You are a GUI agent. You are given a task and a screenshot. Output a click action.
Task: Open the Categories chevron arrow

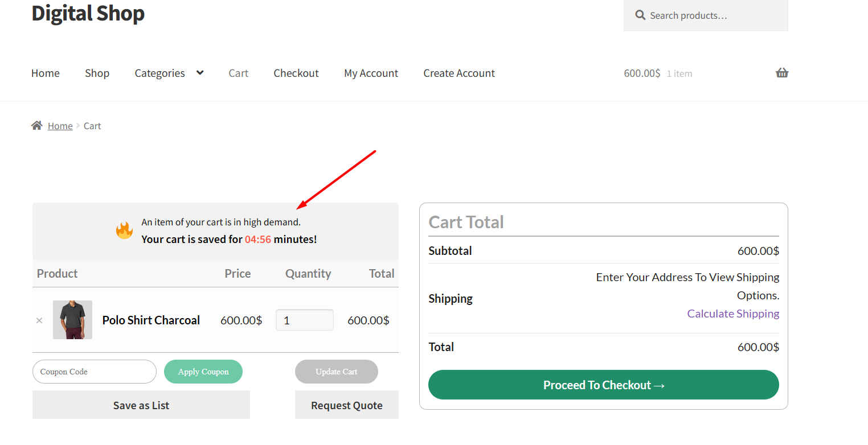[199, 73]
